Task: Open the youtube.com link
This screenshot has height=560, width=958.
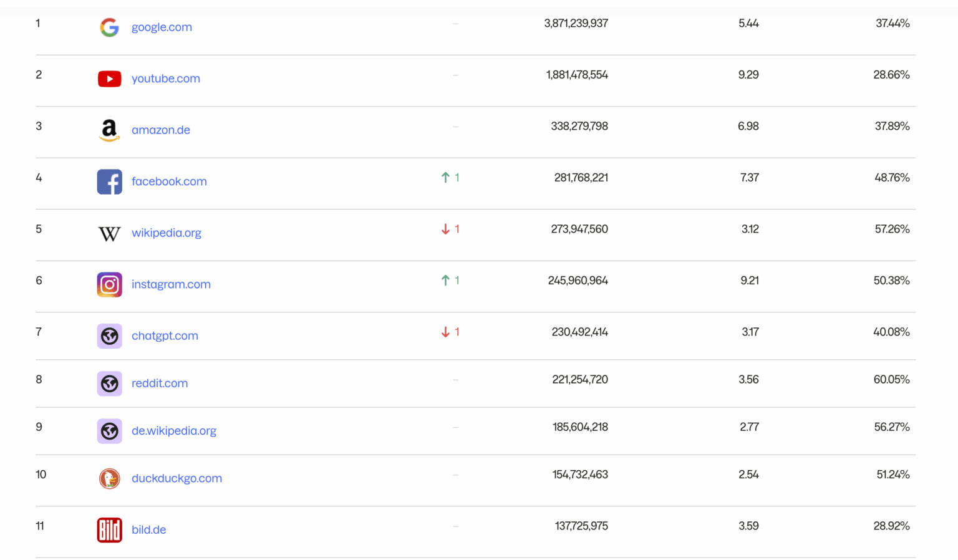Action: pos(165,79)
